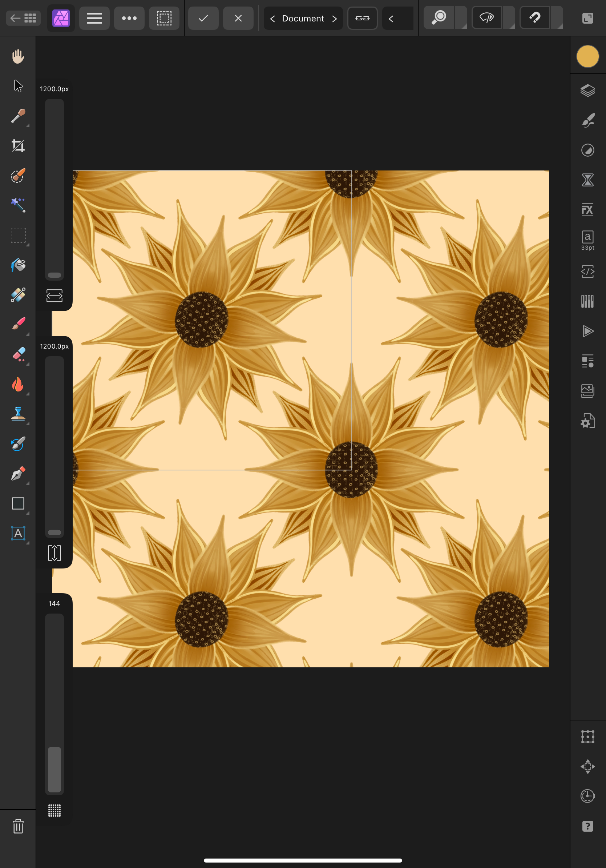Toggle the aspect ratio link button
Viewport: 606px width, 868px height.
[x=362, y=18]
